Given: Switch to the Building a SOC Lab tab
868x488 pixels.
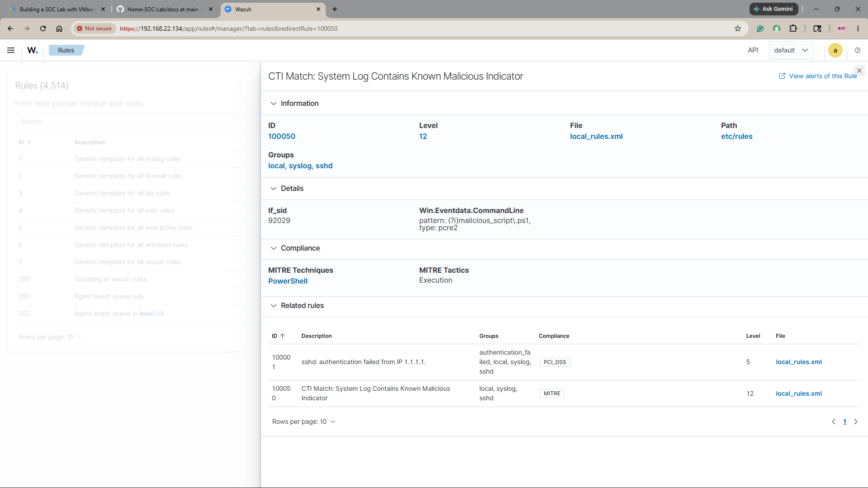Looking at the screenshot, I should pyautogui.click(x=57, y=9).
